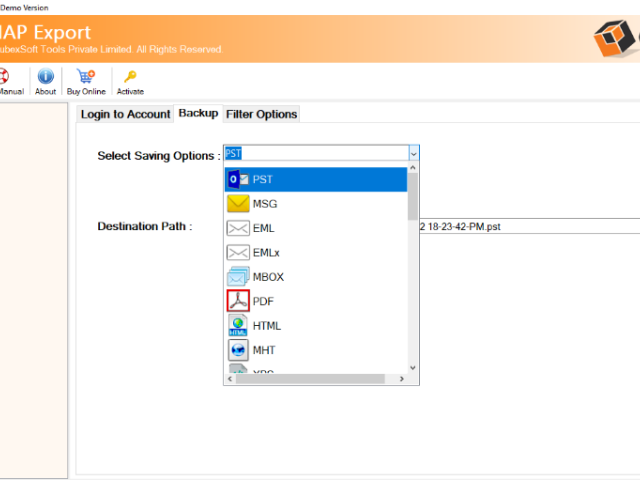The image size is (640, 480).
Task: Click the PST Outlook icon in list
Action: coord(238,179)
